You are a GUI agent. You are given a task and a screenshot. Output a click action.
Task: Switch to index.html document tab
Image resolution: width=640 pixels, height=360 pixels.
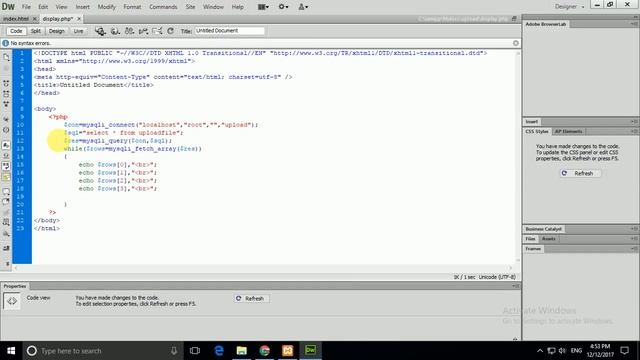pos(16,19)
